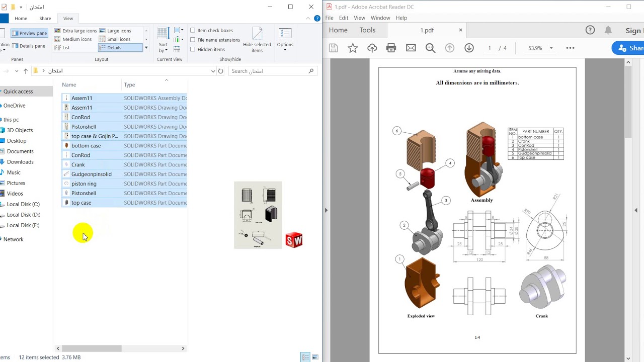Select the List layout option

62,48
